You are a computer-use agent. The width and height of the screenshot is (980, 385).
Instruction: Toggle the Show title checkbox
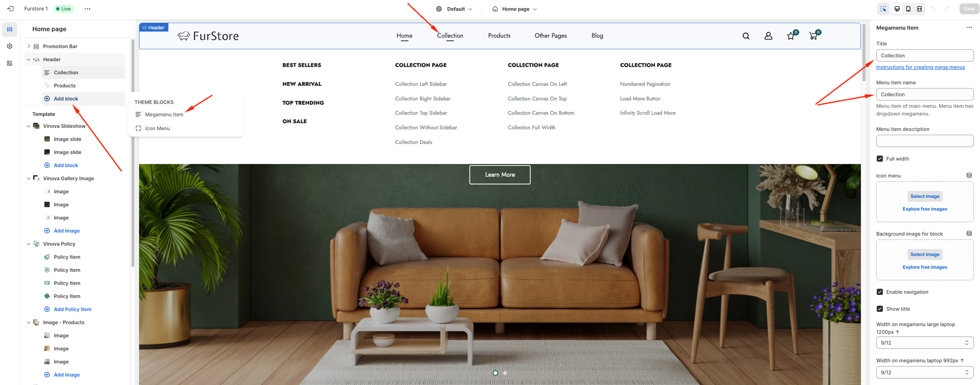point(880,309)
